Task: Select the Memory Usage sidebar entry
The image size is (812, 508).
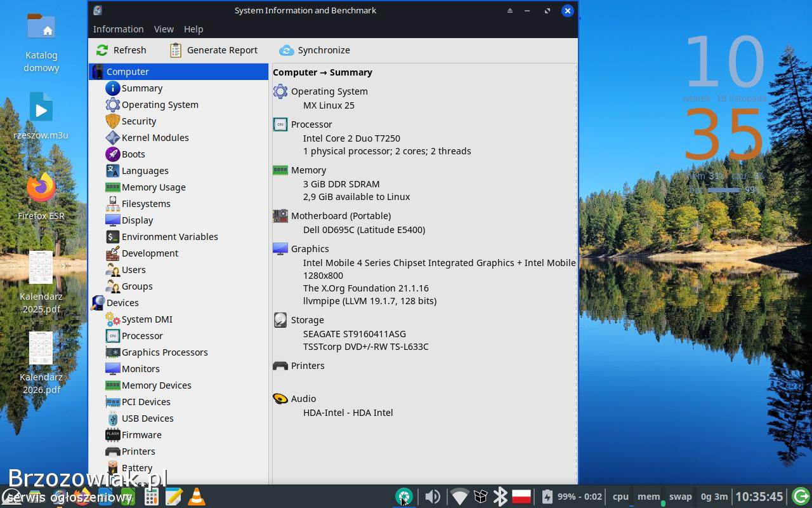Action: (x=154, y=187)
